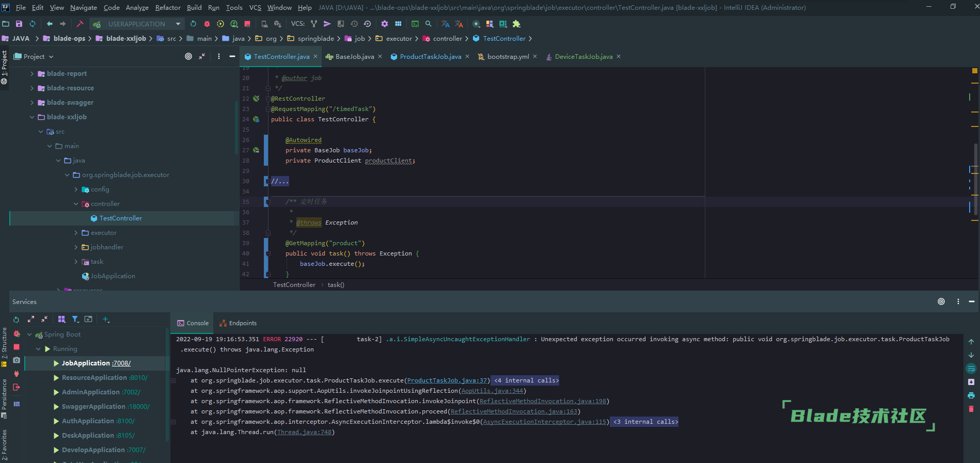Build project with the hammer icon
This screenshot has width=980, height=463.
point(80,24)
